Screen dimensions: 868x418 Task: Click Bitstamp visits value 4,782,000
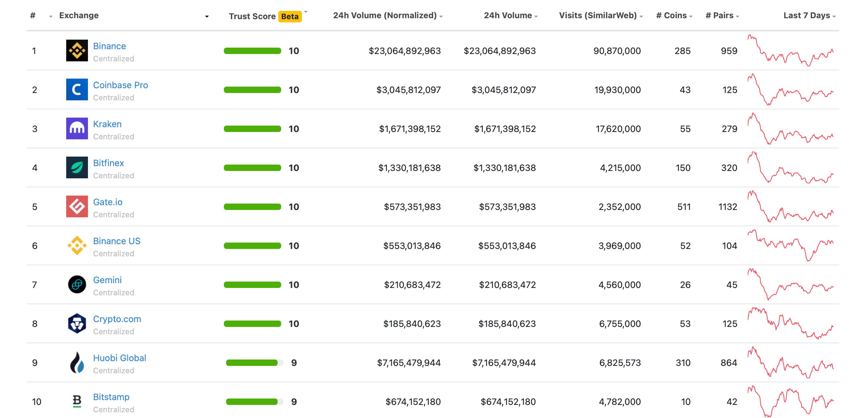pos(620,402)
